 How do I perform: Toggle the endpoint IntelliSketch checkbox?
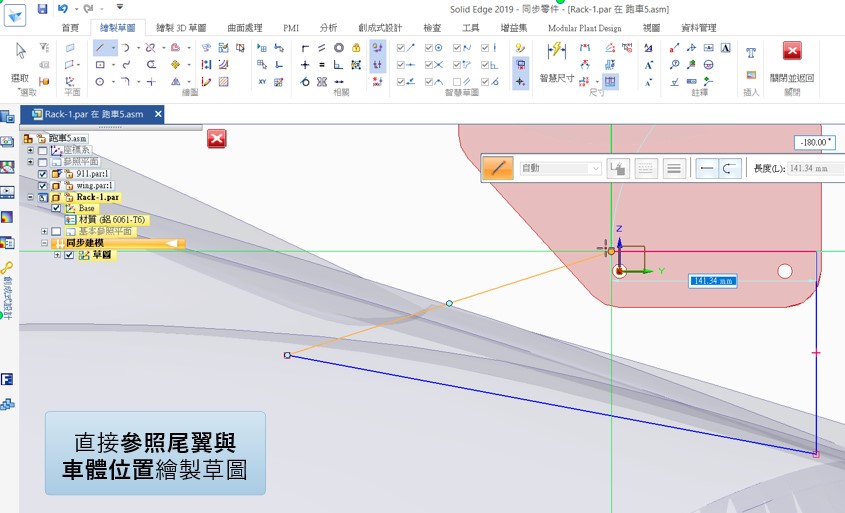pos(400,48)
